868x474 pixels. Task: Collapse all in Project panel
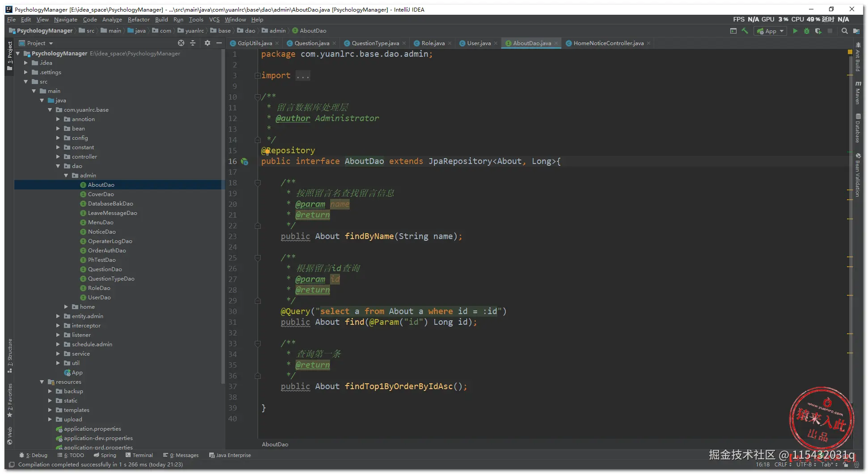pos(193,43)
